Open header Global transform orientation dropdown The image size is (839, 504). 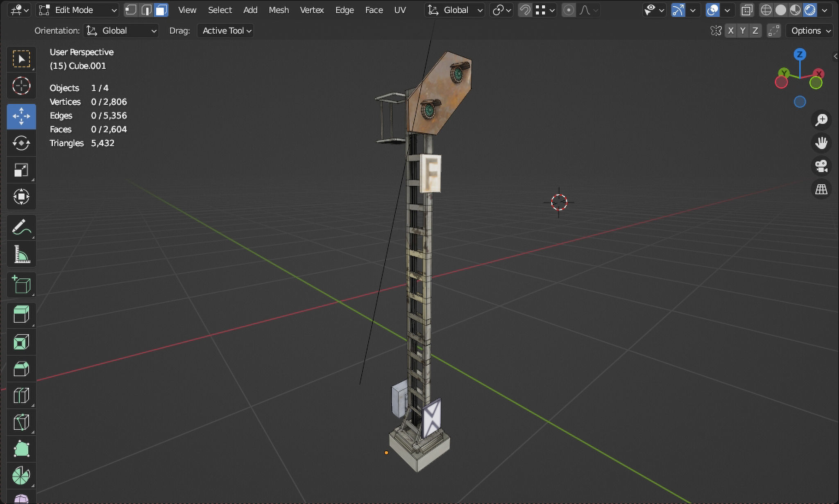[x=455, y=10]
